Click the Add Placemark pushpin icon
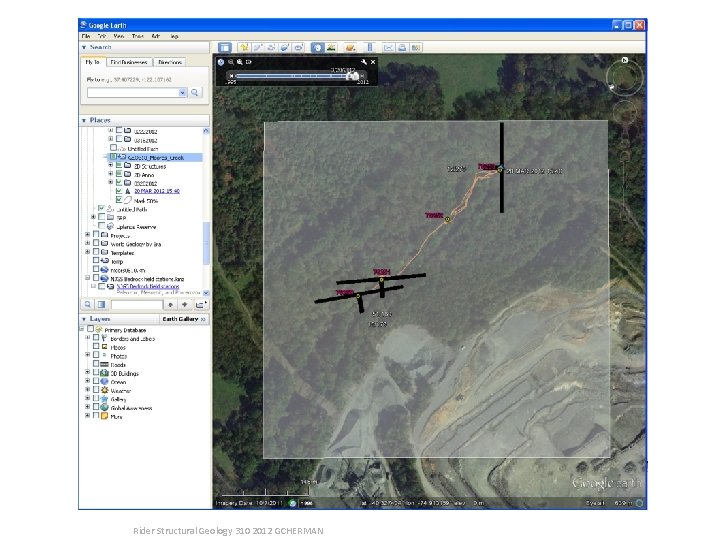 coord(244,48)
